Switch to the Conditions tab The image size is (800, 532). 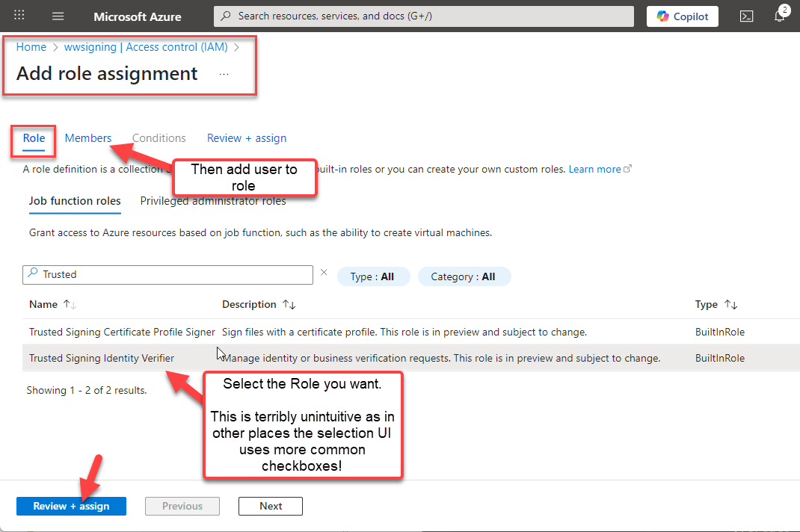click(x=159, y=138)
